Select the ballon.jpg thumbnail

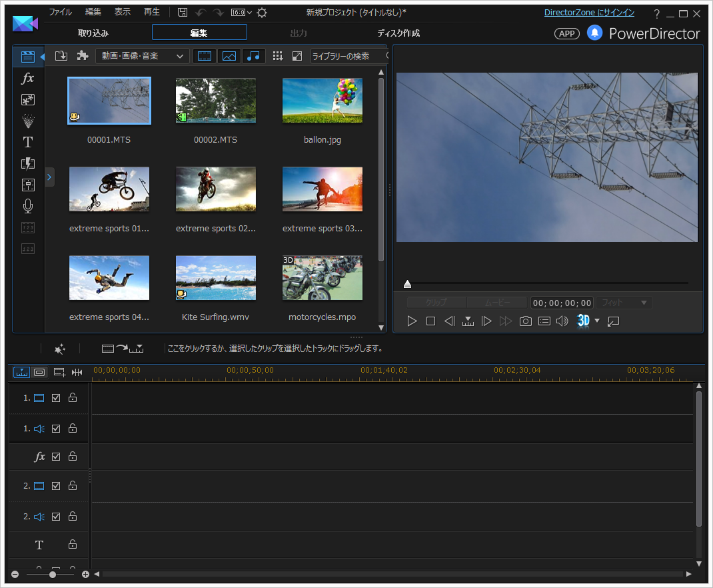click(322, 100)
